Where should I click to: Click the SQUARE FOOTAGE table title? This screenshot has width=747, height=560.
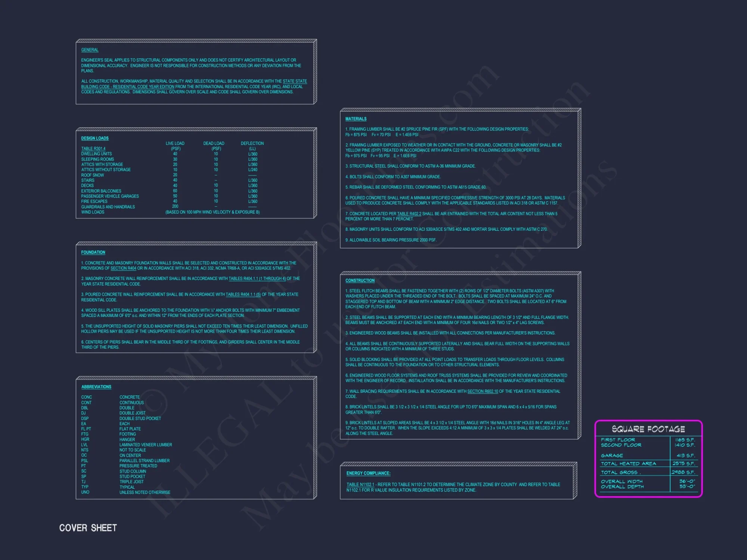pyautogui.click(x=648, y=429)
